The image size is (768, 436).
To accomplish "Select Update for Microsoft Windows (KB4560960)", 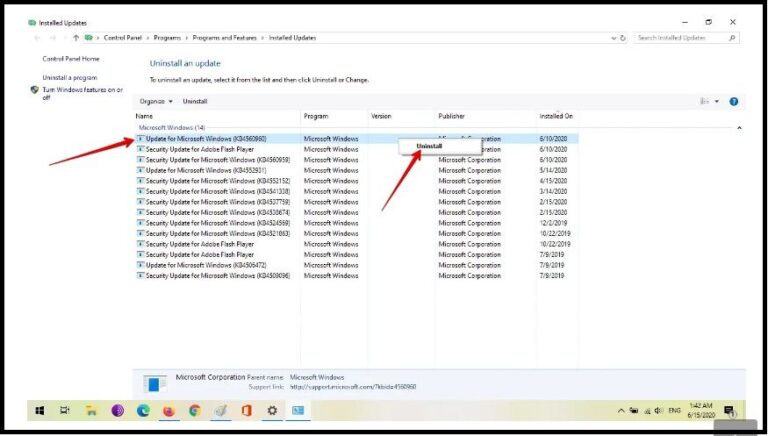I will (x=357, y=139).
